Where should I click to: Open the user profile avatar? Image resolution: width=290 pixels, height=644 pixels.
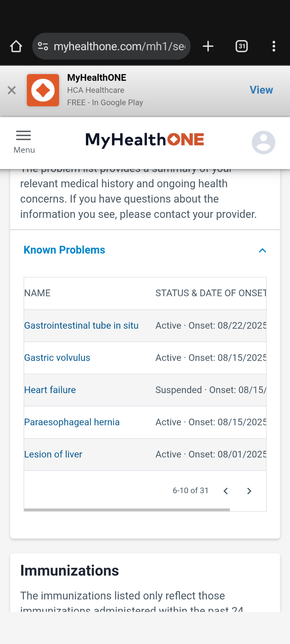click(263, 142)
